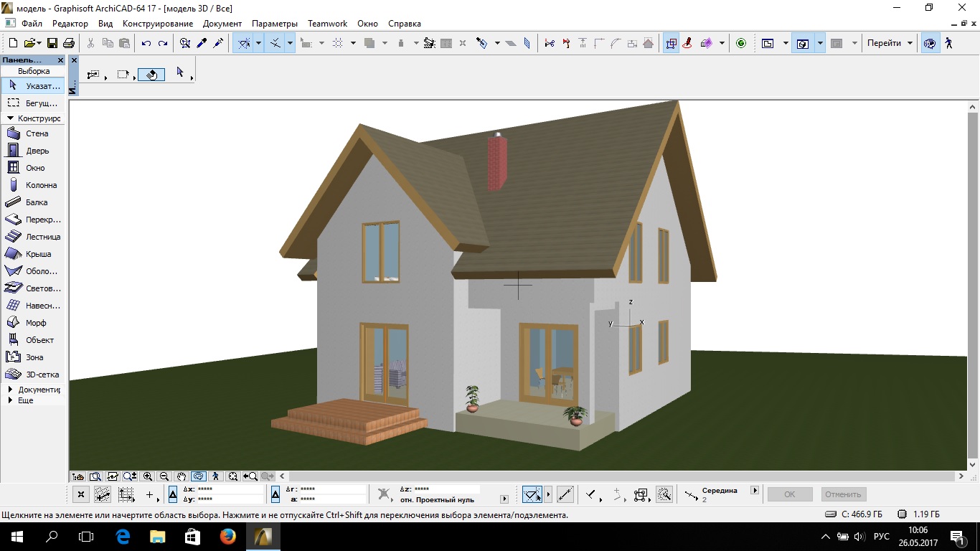Image resolution: width=980 pixels, height=551 pixels.
Task: Click the Print icon in toolbar
Action: click(x=69, y=43)
